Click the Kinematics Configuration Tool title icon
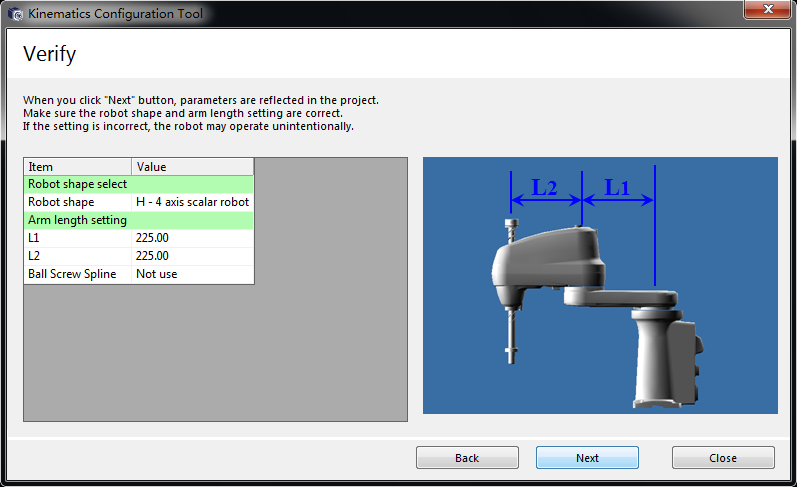Viewport: 797px width, 487px height. tap(15, 14)
